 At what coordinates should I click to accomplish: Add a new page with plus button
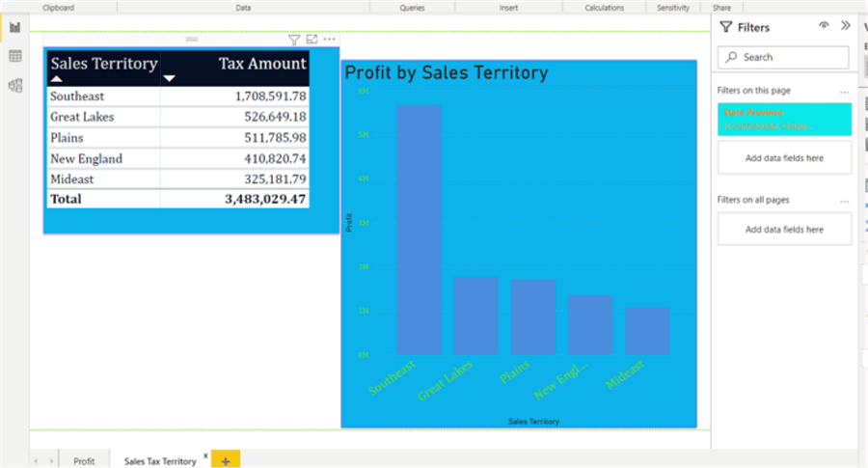[x=226, y=460]
